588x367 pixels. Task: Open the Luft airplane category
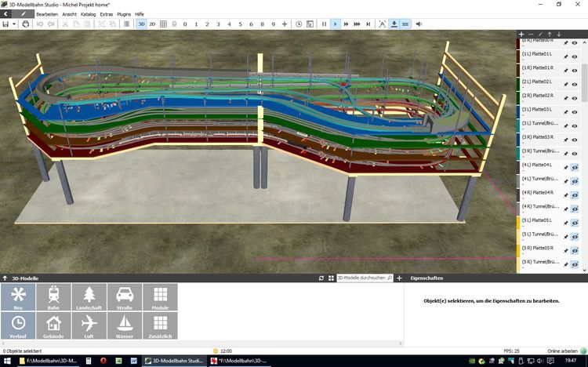(x=89, y=325)
